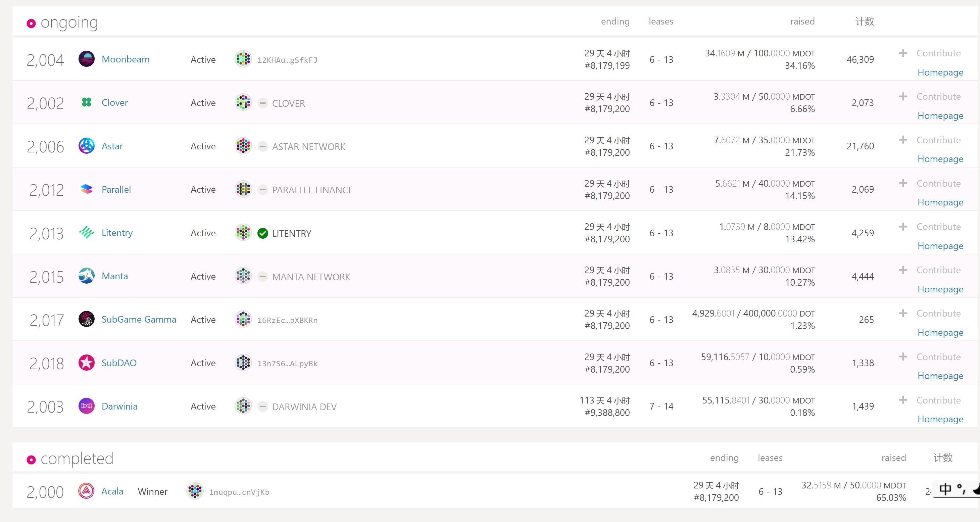This screenshot has width=980, height=522.
Task: Open the SubGame Gamma parachain link
Action: pyautogui.click(x=139, y=320)
